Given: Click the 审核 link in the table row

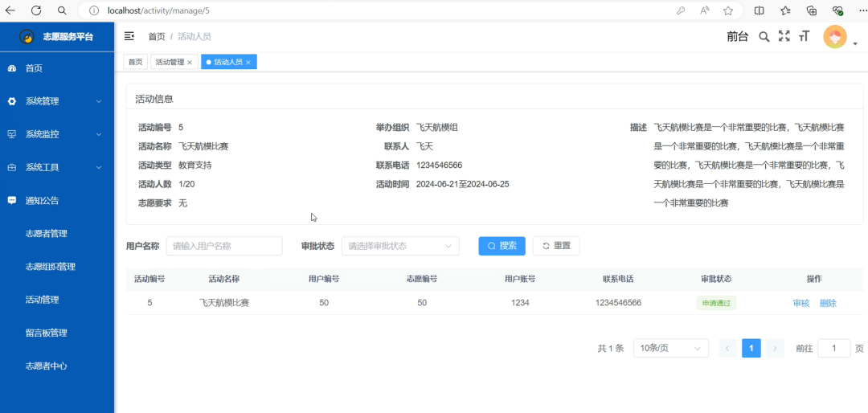Looking at the screenshot, I should click(x=801, y=304).
